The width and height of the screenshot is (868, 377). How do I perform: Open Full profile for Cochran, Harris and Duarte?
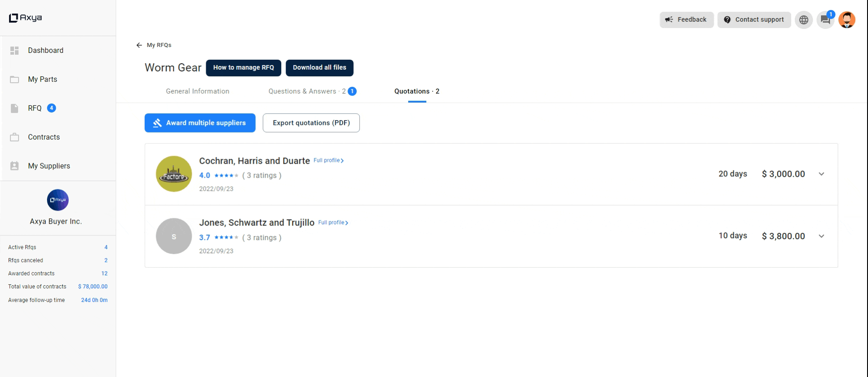tap(329, 160)
